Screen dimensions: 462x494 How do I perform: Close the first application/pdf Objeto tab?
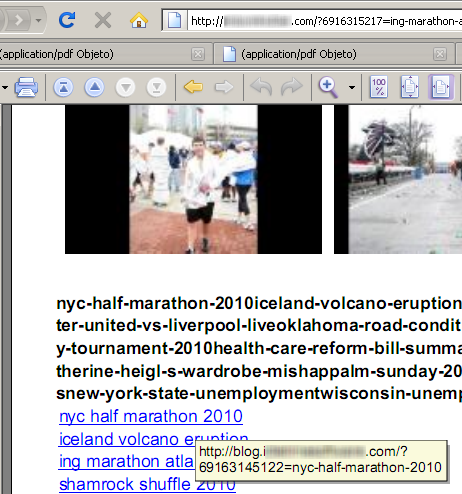tap(198, 54)
